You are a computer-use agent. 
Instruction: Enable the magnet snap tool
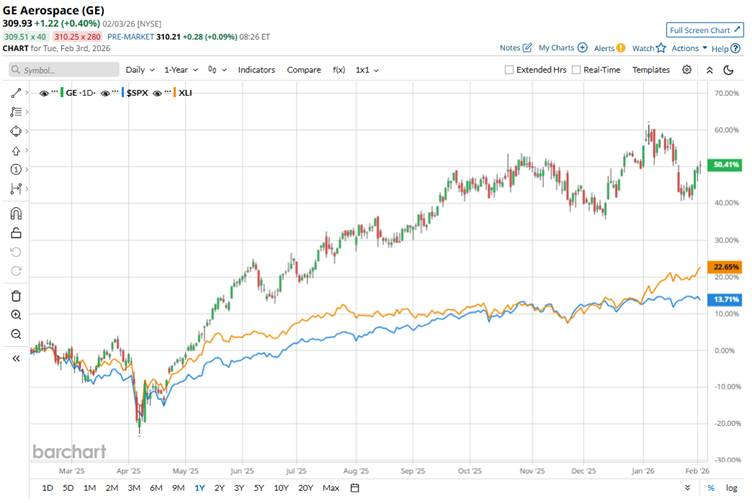tap(15, 213)
